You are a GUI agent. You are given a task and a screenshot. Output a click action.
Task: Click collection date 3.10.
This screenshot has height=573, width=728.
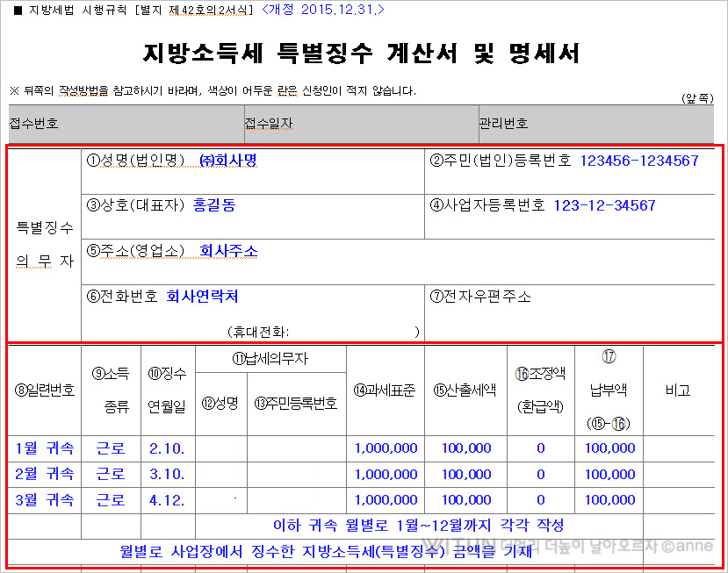(167, 474)
